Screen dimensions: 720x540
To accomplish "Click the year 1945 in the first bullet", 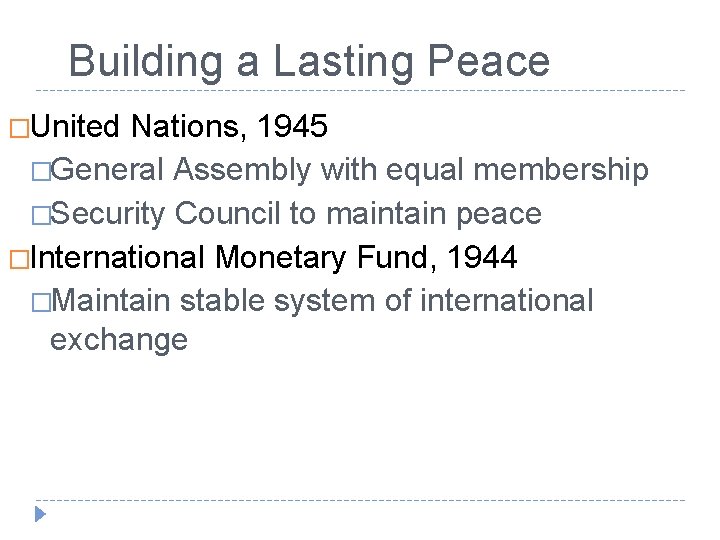I will click(x=292, y=126).
